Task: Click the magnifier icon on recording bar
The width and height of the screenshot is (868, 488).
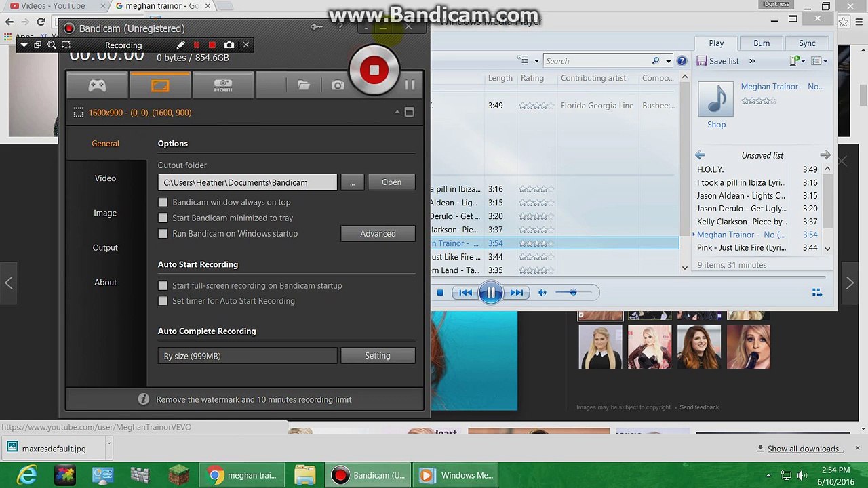Action: pos(52,45)
